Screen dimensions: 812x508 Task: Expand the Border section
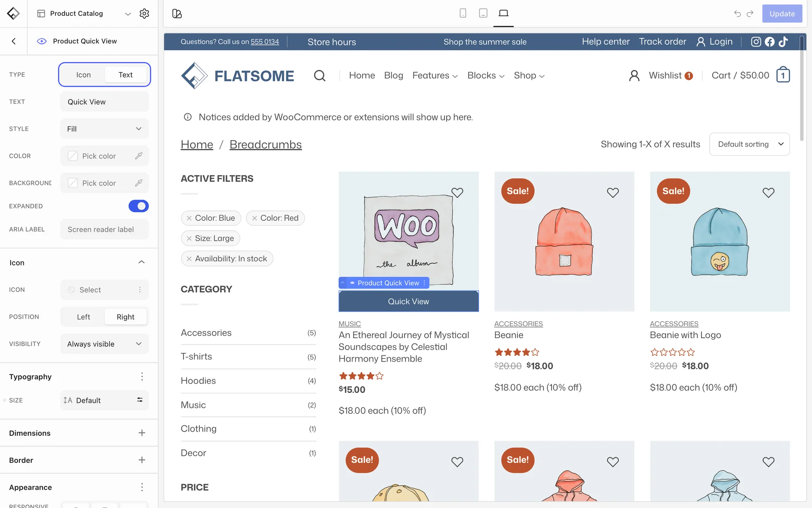point(142,460)
